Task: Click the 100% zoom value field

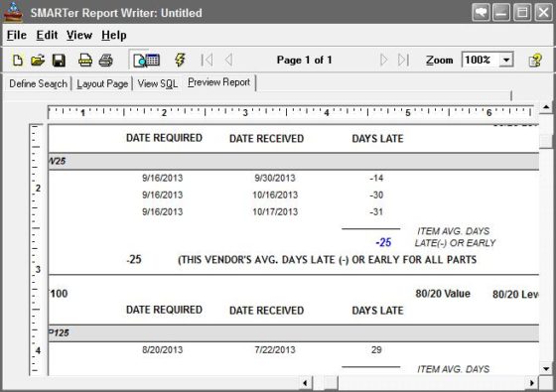Action: pyautogui.click(x=481, y=60)
